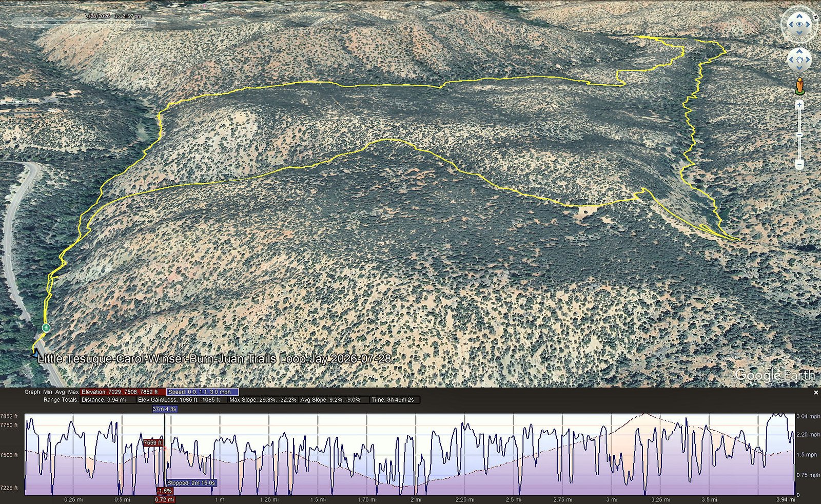The image size is (821, 504).
Task: Reset north using the N compass marker
Action: click(815, 17)
